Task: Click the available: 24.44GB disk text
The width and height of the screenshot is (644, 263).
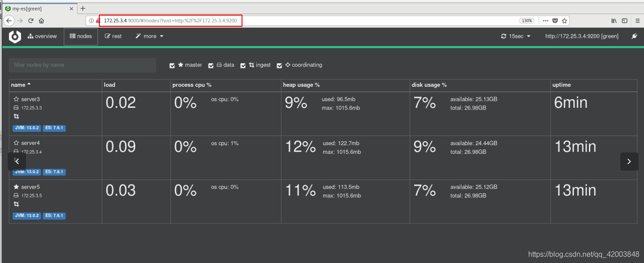Action: 474,143
